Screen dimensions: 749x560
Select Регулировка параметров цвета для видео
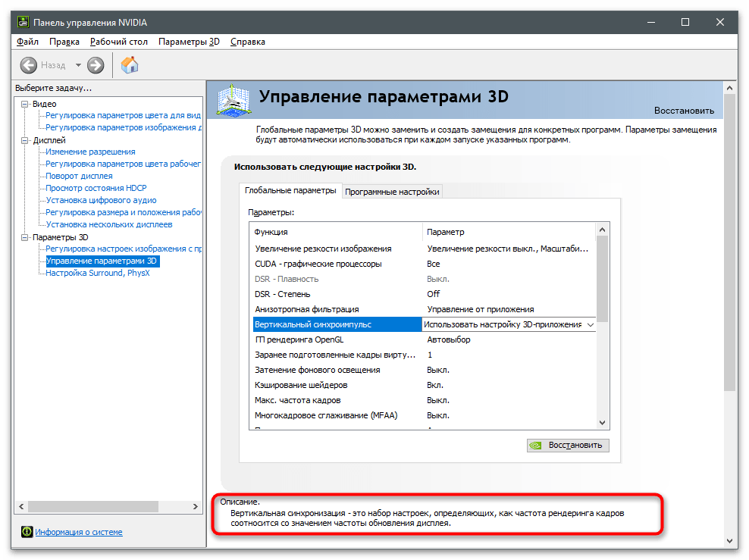click(x=123, y=115)
